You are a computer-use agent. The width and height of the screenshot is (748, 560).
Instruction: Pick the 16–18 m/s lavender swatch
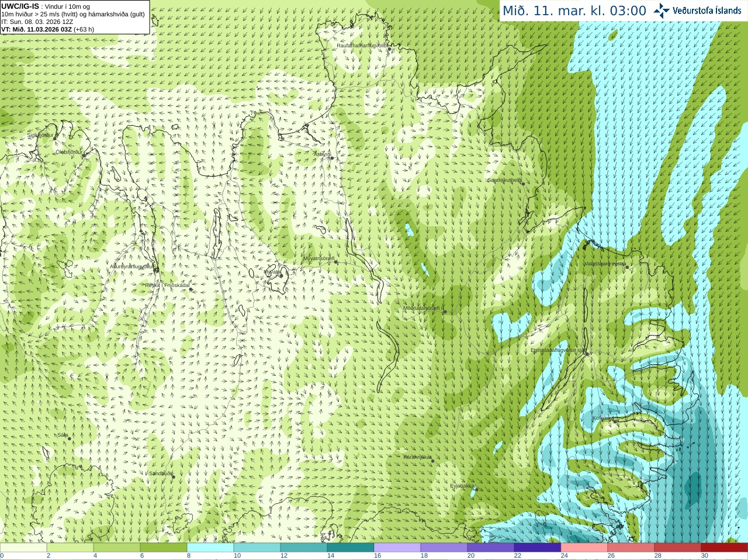pyautogui.click(x=397, y=548)
